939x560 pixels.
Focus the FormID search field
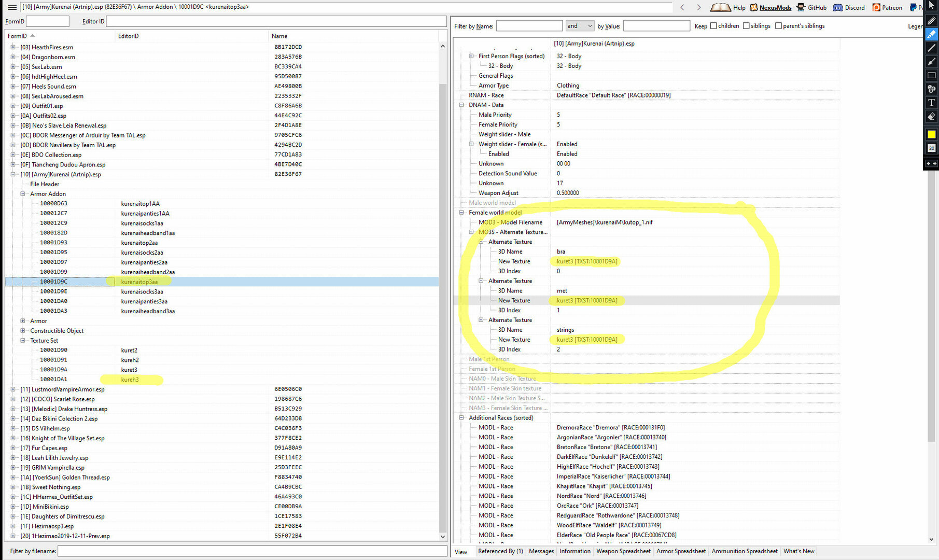coord(47,21)
